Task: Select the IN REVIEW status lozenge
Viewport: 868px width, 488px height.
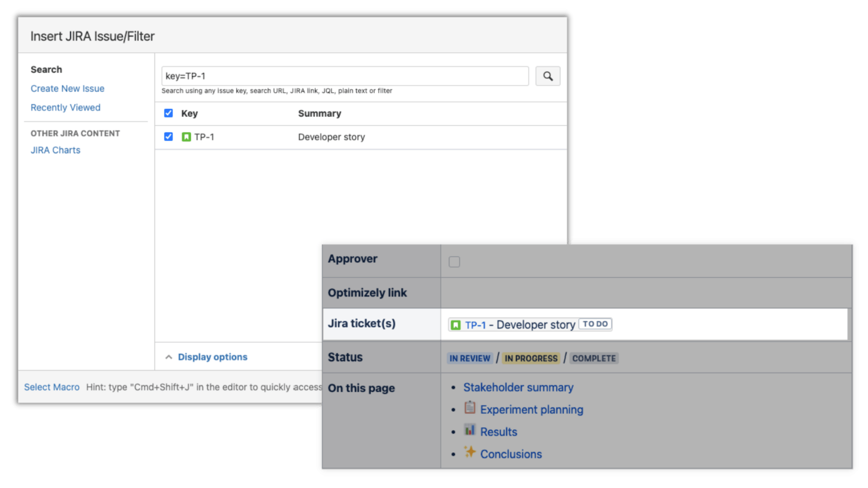Action: (470, 358)
